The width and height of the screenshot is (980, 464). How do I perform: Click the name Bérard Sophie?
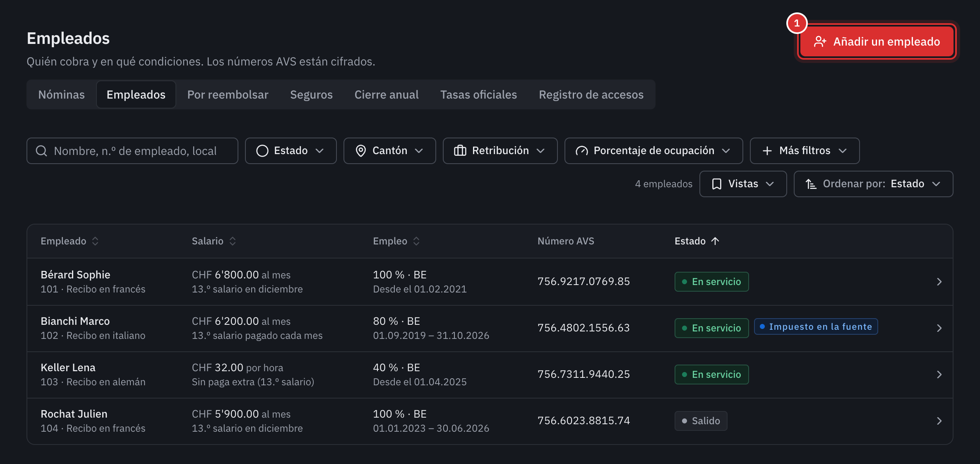[75, 275]
